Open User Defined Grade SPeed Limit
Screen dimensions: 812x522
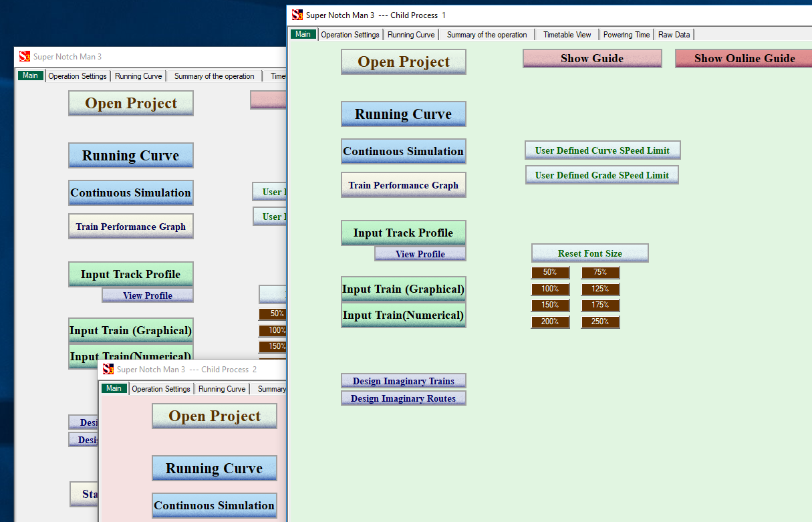pos(601,175)
